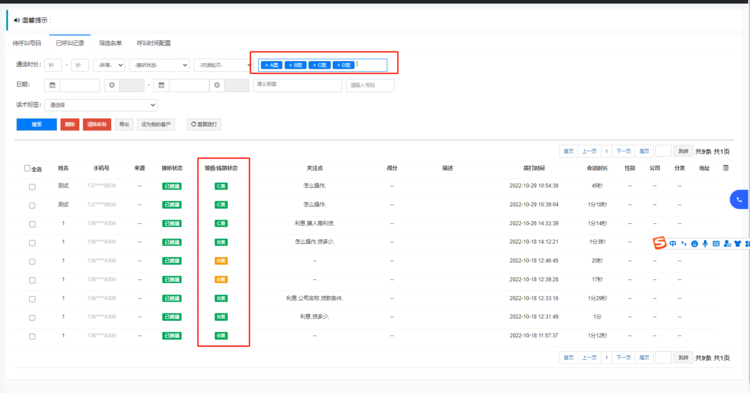Screen dimensions: 750x393
Task: Click the 1分18秒 call duration cell
Action: coord(597,205)
